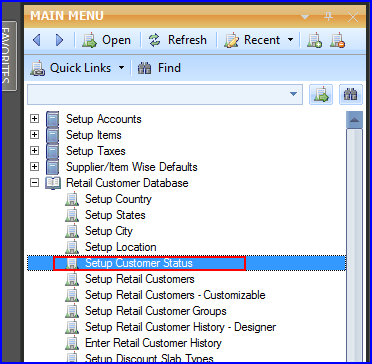Click the vertical scrollbar track of menu tree

click(x=354, y=245)
